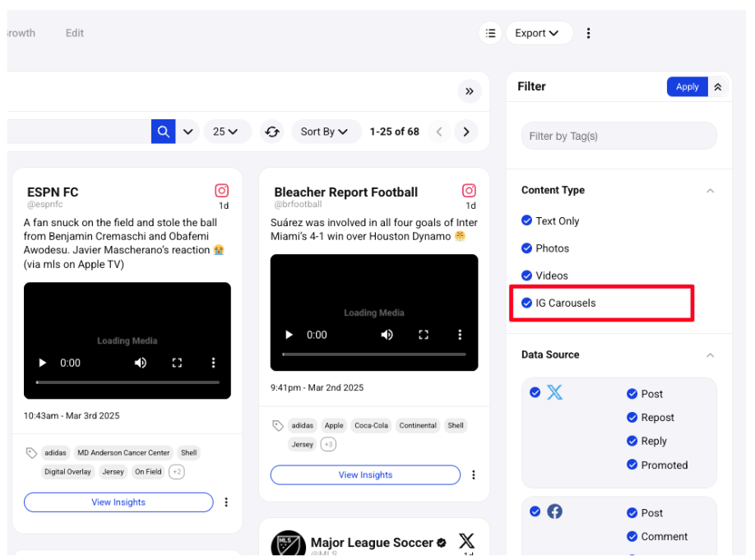Collapse filter panel with double up arrows
The width and height of the screenshot is (755, 560).
coord(717,86)
